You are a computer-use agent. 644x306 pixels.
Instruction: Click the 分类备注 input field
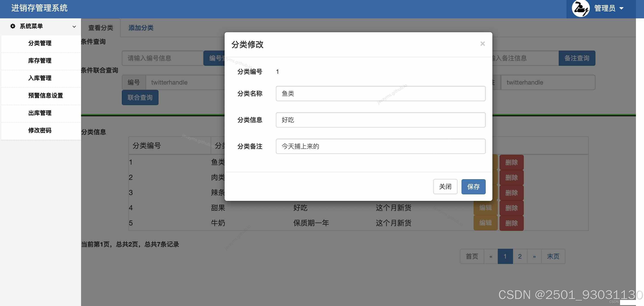(x=380, y=146)
